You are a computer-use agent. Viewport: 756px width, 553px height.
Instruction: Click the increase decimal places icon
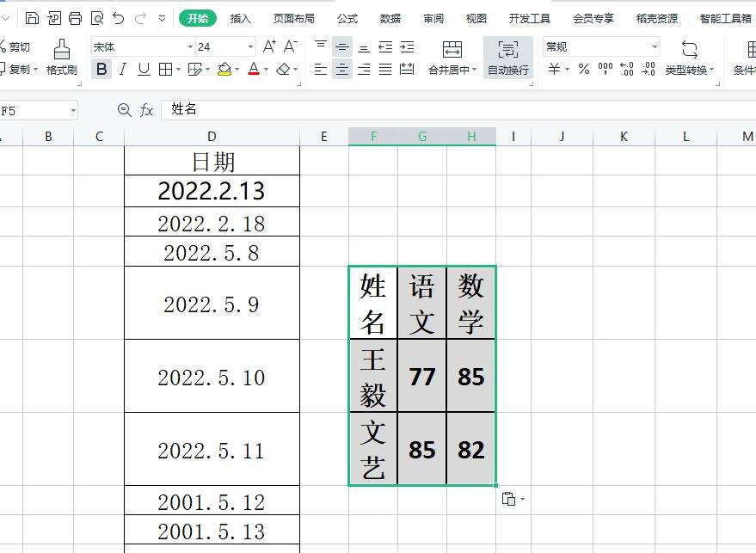627,69
